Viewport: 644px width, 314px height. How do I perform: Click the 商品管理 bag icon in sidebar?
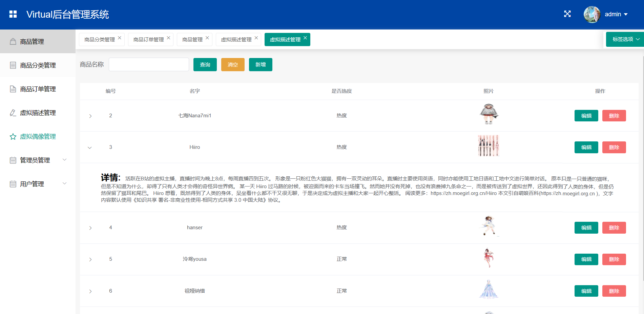click(13, 41)
